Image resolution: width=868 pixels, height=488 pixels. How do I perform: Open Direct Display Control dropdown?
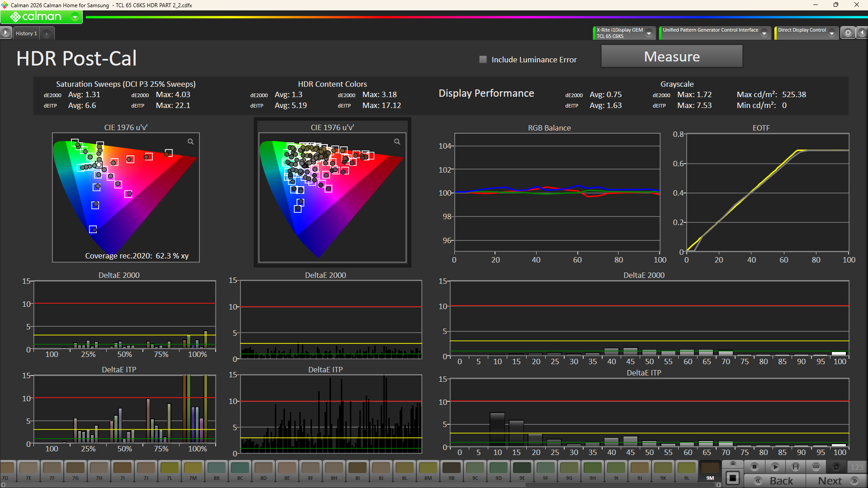(x=832, y=33)
